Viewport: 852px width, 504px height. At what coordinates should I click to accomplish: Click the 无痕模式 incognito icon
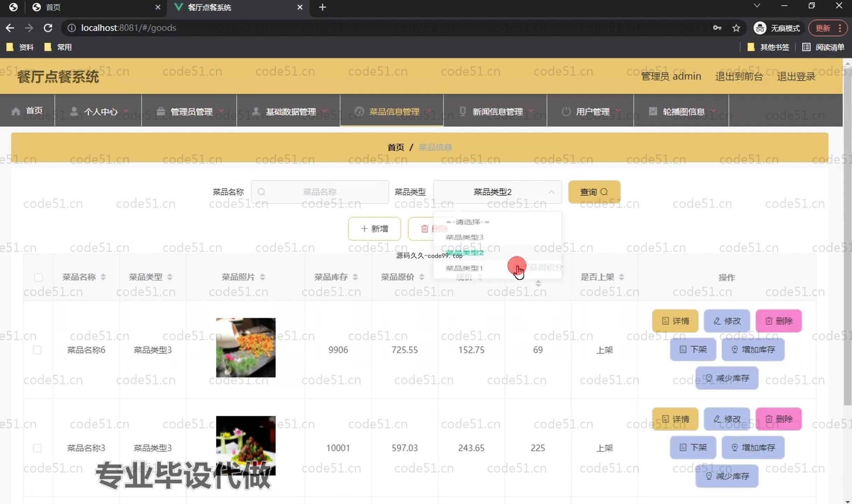pyautogui.click(x=760, y=28)
